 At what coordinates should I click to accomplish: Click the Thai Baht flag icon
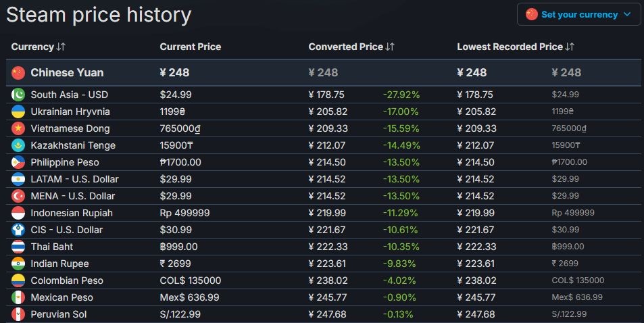[18, 247]
